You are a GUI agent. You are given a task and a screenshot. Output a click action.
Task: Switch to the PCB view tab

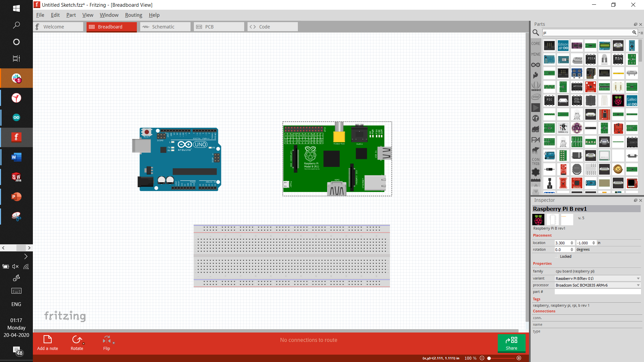tap(219, 27)
